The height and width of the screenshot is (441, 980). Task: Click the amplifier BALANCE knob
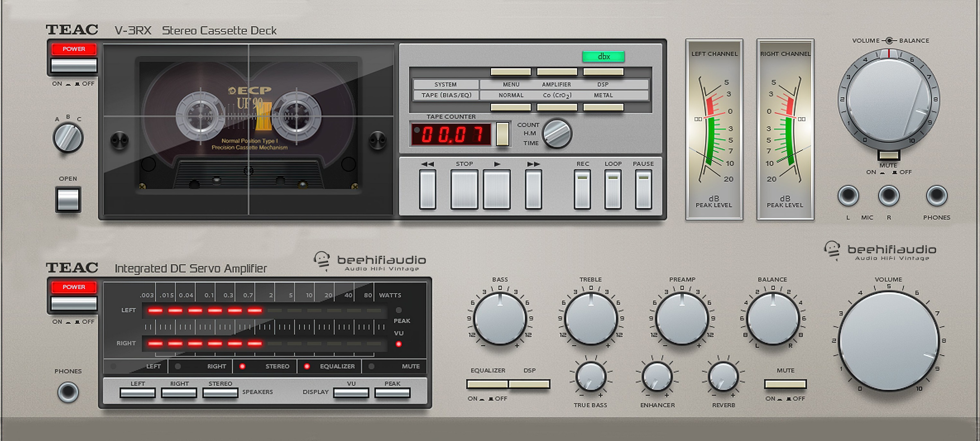(773, 319)
